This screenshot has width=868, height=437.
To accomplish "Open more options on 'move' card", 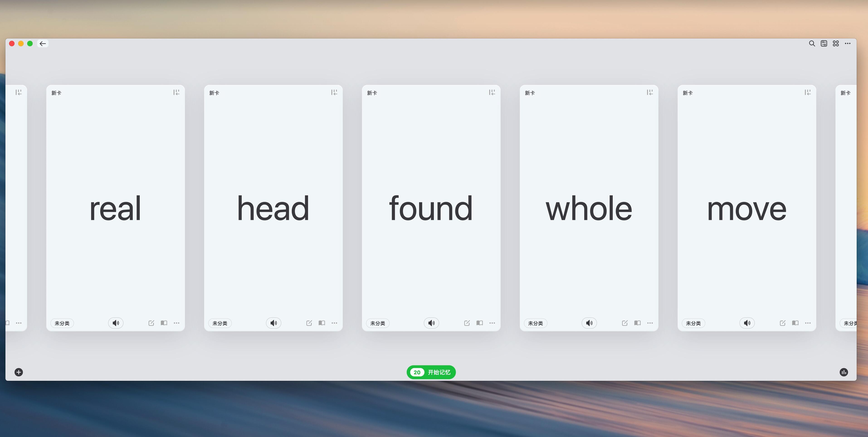I will [x=808, y=323].
